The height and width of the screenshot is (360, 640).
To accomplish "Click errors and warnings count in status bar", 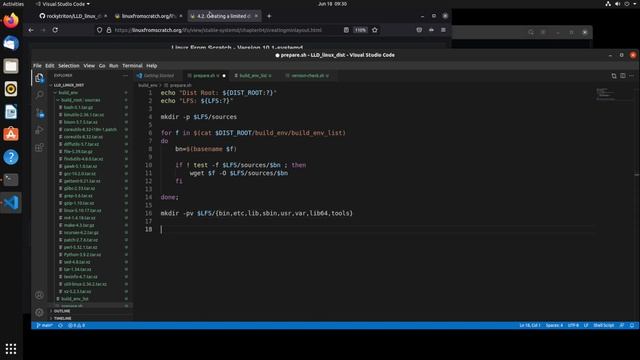I will point(76,325).
